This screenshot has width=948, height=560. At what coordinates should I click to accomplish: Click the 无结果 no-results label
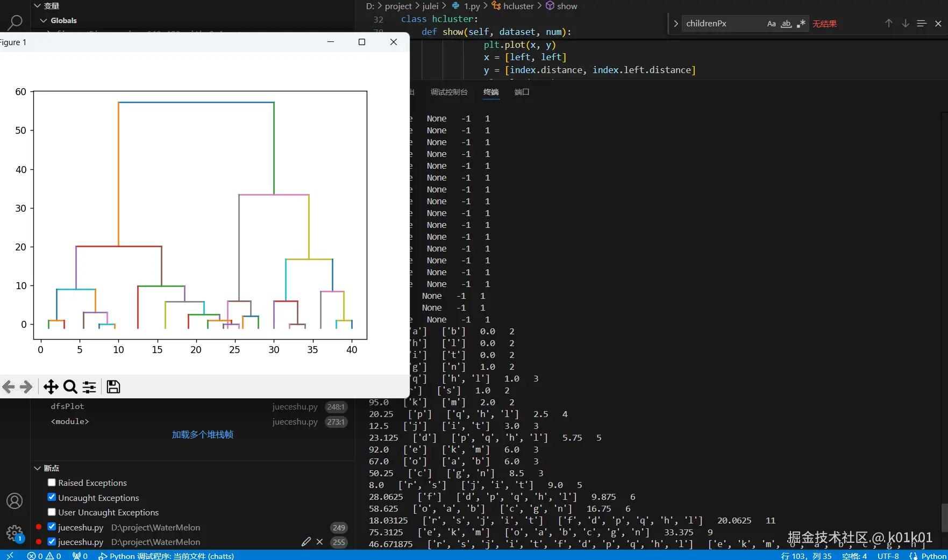pos(824,24)
